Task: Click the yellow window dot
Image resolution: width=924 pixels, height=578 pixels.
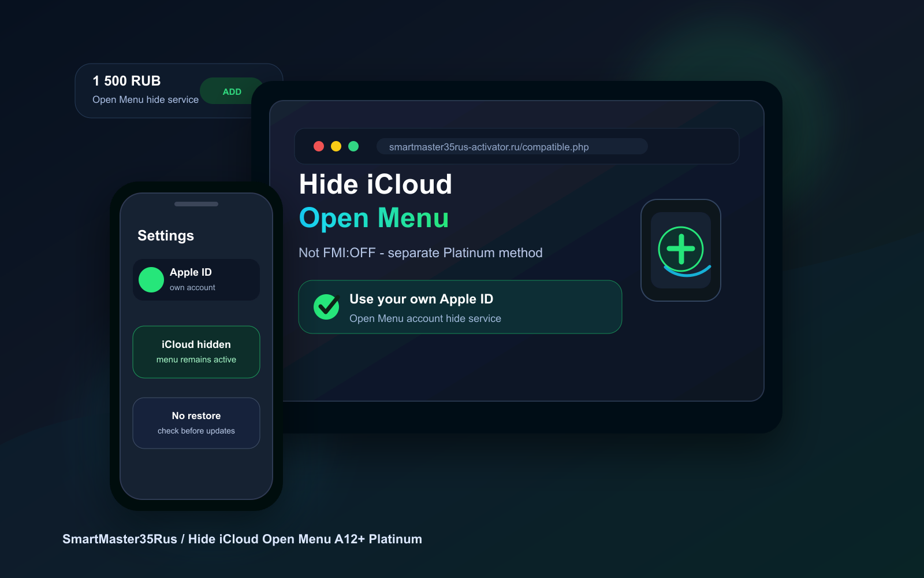Action: pos(336,146)
